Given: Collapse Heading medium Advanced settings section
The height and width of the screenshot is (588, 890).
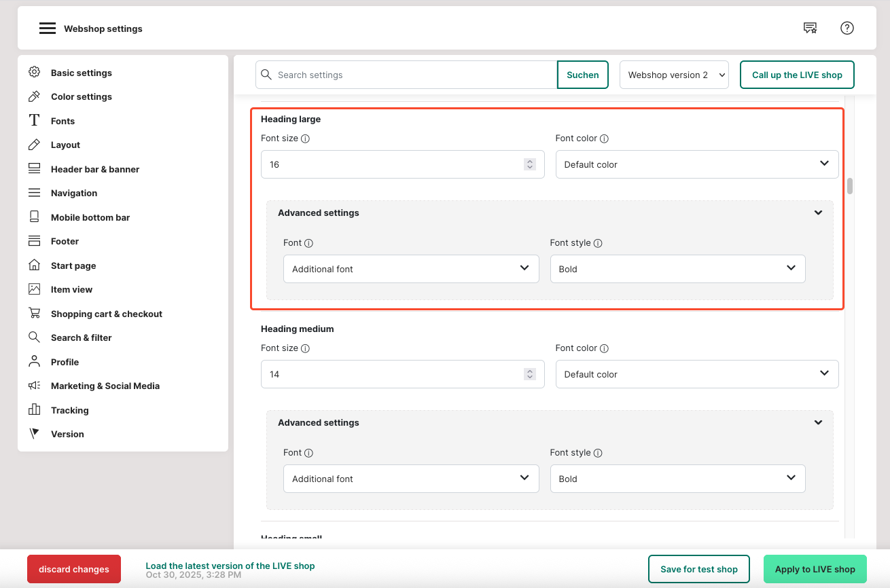Looking at the screenshot, I should click(818, 423).
